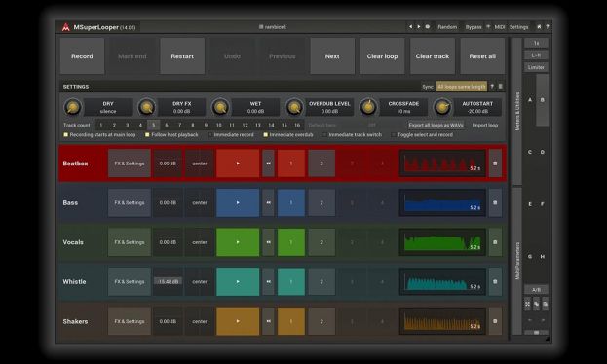The image size is (607, 364).
Task: Go to next preset arrow
Action: coord(419,27)
